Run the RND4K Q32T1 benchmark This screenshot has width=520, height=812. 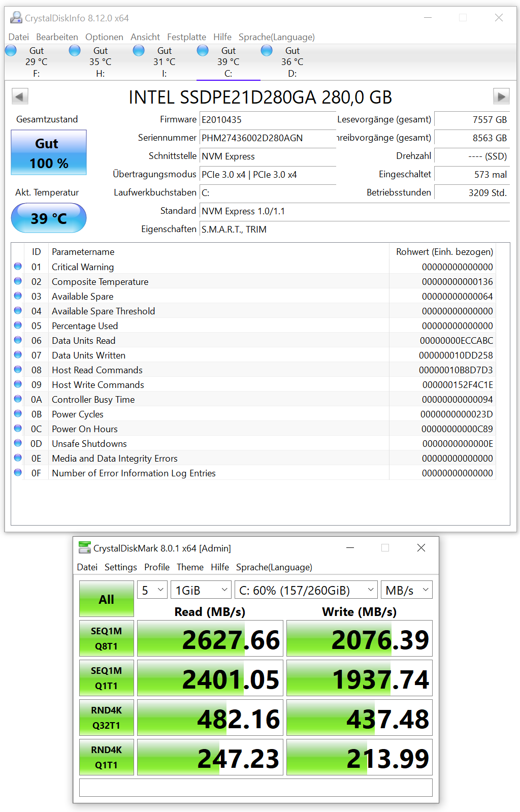(x=107, y=718)
